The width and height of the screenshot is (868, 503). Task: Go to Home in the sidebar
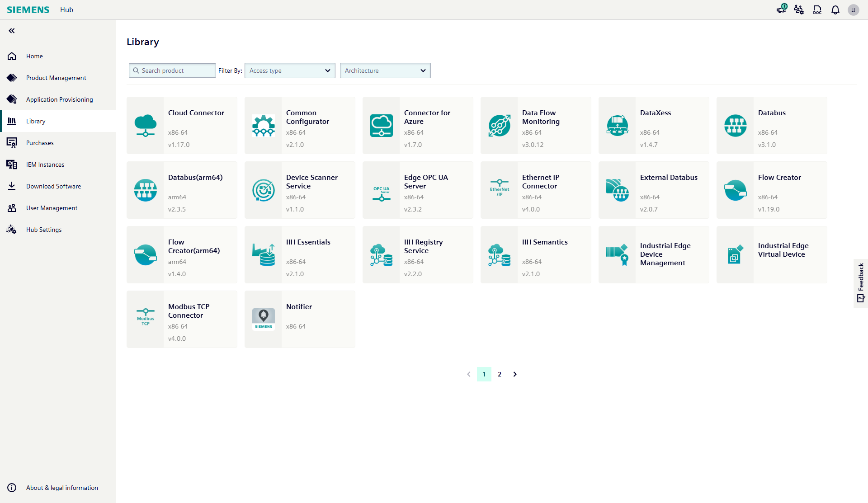pyautogui.click(x=58, y=56)
